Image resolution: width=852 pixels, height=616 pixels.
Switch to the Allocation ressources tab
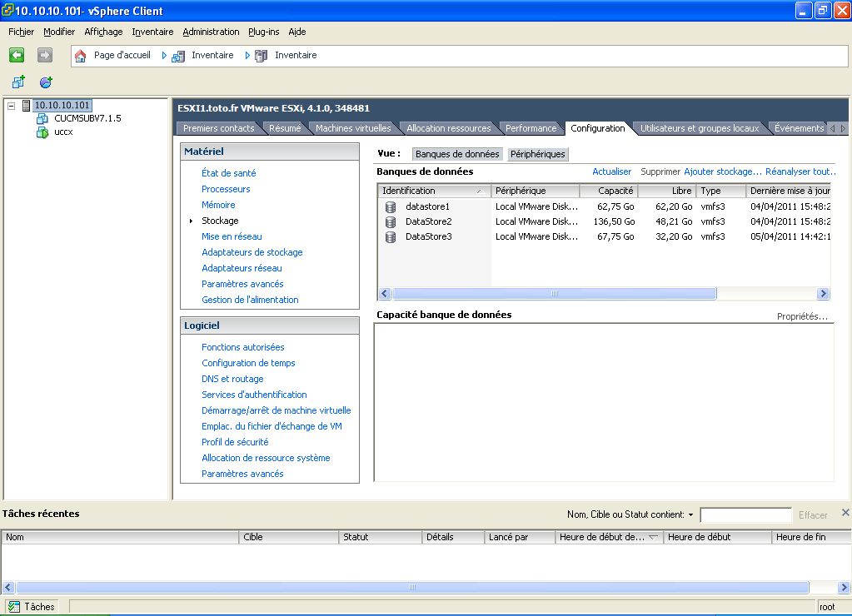[448, 128]
